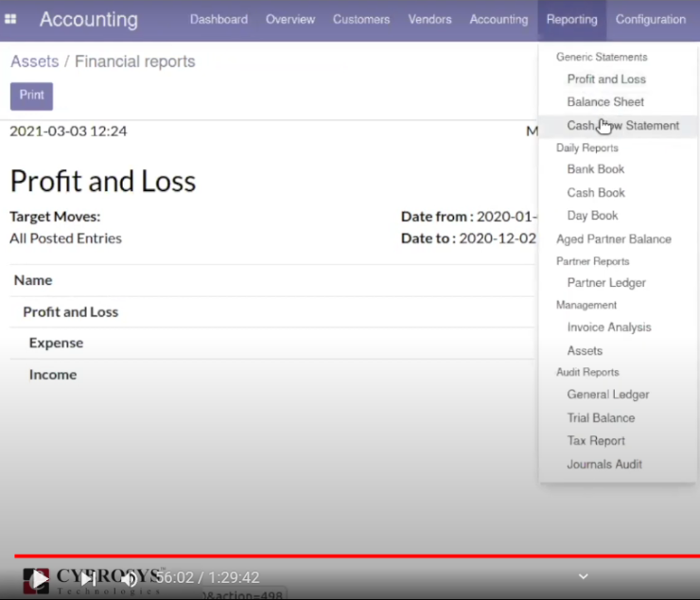Click the Date to value 2020-12-02
The image size is (700, 600).
(x=498, y=238)
